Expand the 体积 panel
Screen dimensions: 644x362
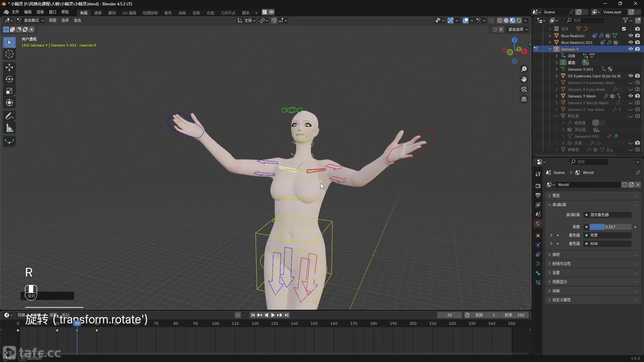556,255
